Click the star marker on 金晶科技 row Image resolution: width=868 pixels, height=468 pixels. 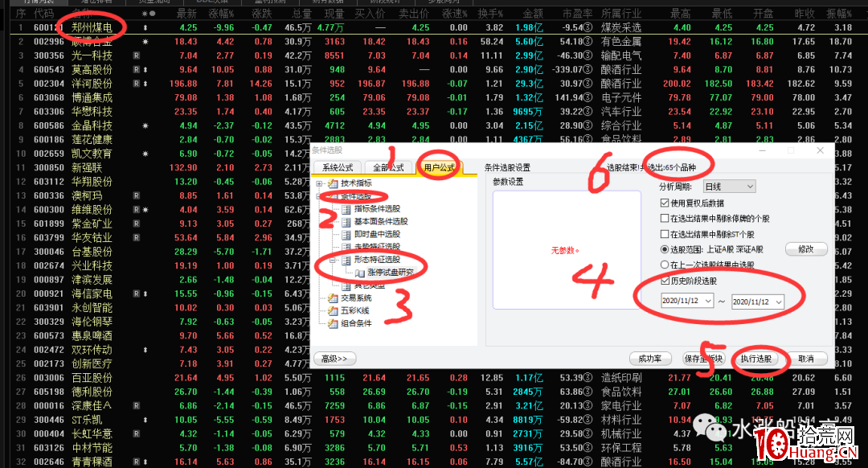pyautogui.click(x=145, y=125)
